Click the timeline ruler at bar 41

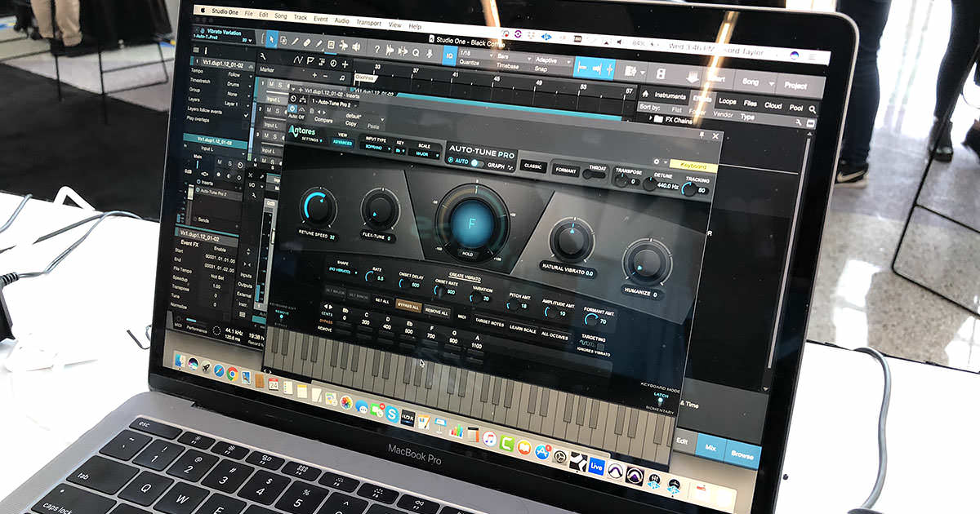(455, 73)
